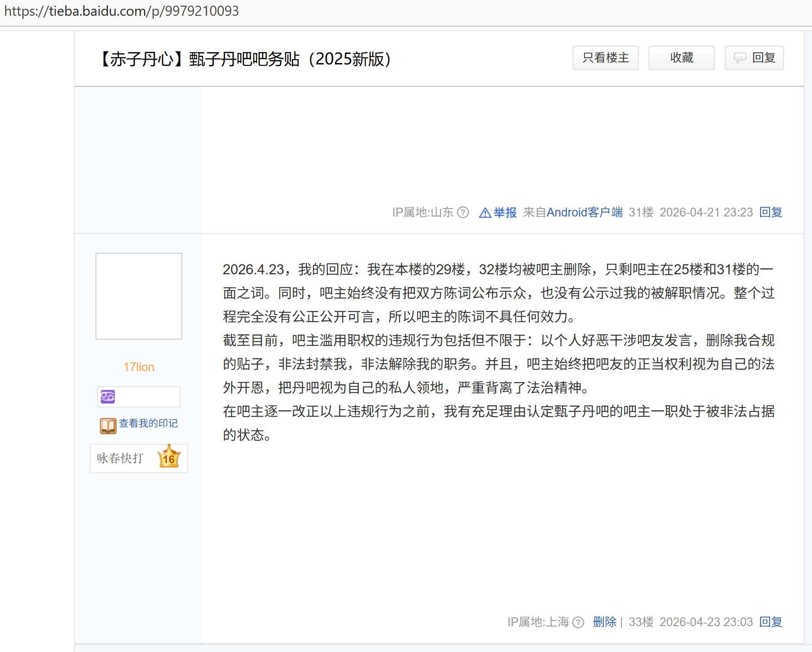
Task: Click the 33楼 floor label
Action: tap(641, 622)
